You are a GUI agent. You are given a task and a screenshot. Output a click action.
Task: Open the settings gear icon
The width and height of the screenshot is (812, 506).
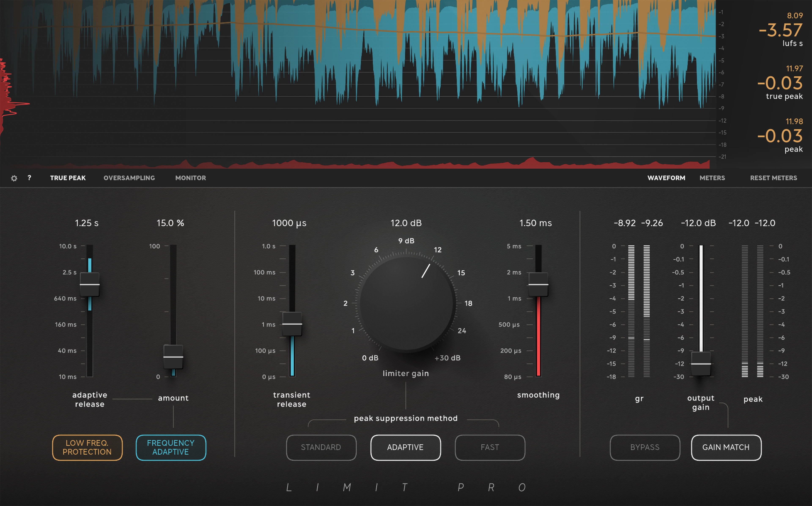(x=14, y=178)
